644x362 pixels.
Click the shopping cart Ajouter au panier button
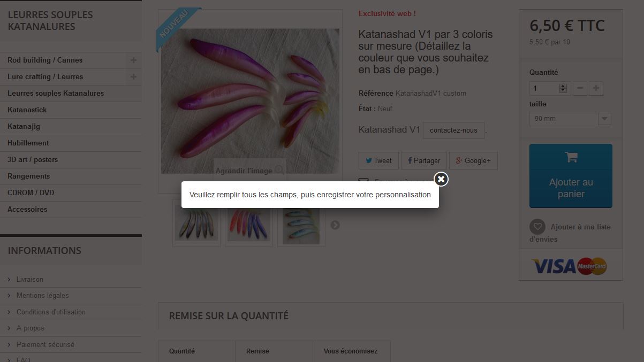pyautogui.click(x=571, y=175)
